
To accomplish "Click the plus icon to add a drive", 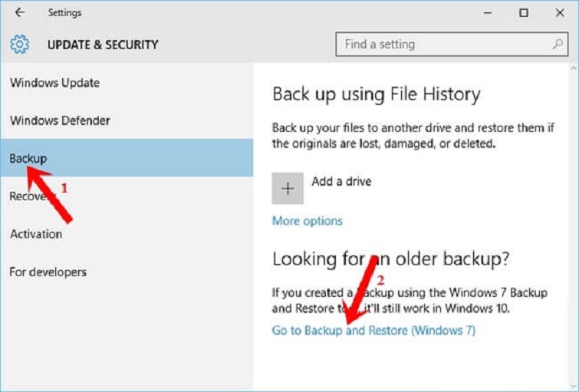I will point(288,189).
